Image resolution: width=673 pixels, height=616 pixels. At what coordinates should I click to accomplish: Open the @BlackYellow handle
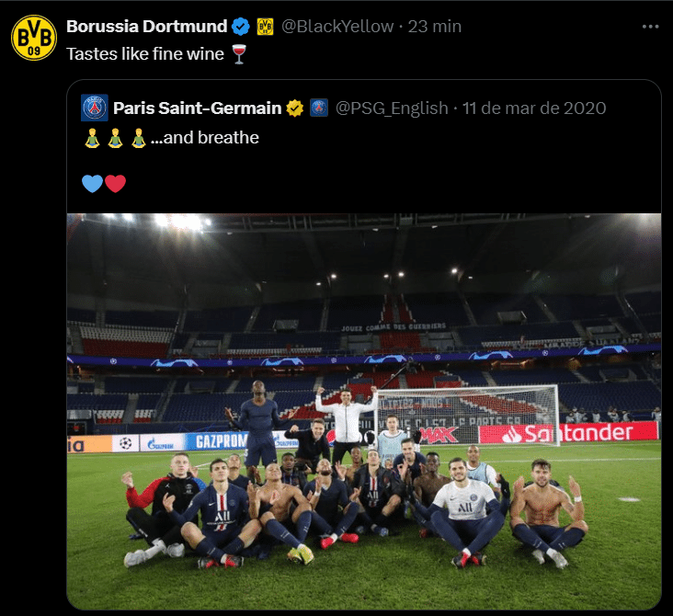[338, 27]
